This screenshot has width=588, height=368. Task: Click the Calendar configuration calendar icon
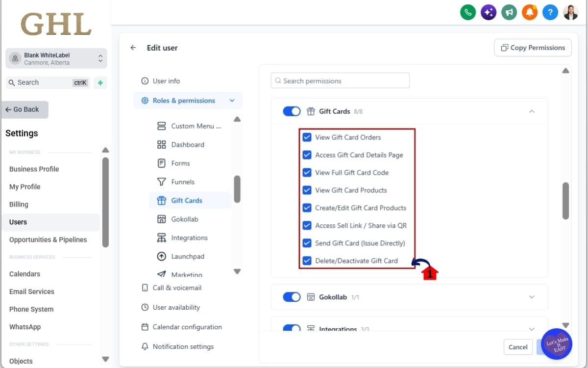145,327
